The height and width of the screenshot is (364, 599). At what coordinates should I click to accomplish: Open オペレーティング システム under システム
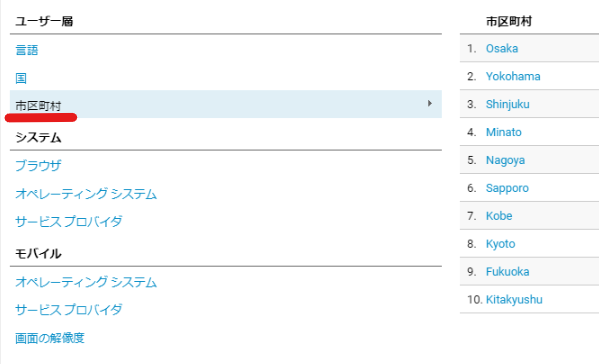click(86, 194)
